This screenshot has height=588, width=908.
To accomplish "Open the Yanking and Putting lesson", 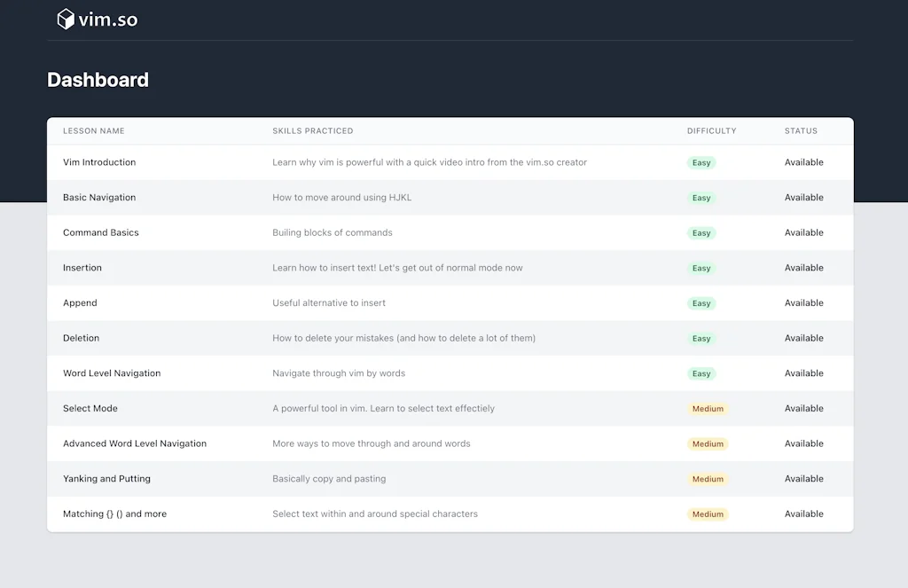I will pos(108,478).
